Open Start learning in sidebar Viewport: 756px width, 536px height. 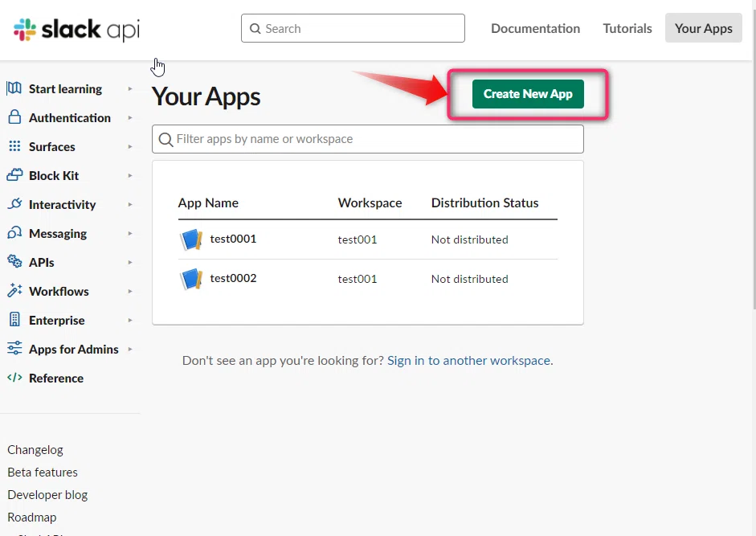pos(65,89)
